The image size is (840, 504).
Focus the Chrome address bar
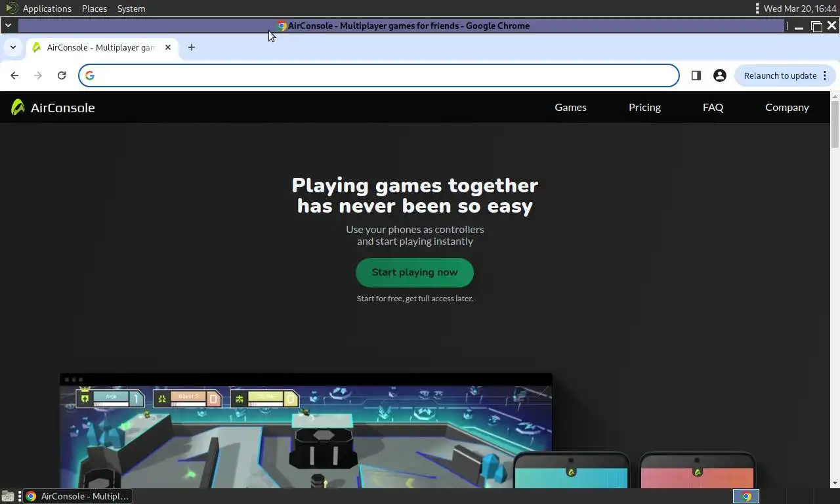(379, 75)
